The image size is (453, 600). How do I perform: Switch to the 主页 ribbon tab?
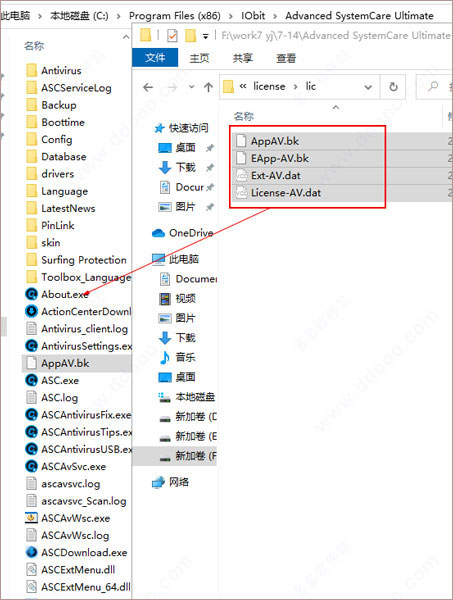[x=199, y=58]
